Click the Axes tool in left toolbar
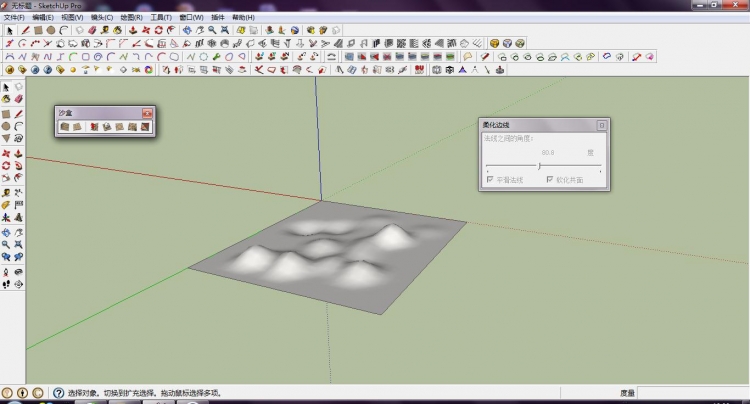The image size is (750, 404). tap(6, 217)
